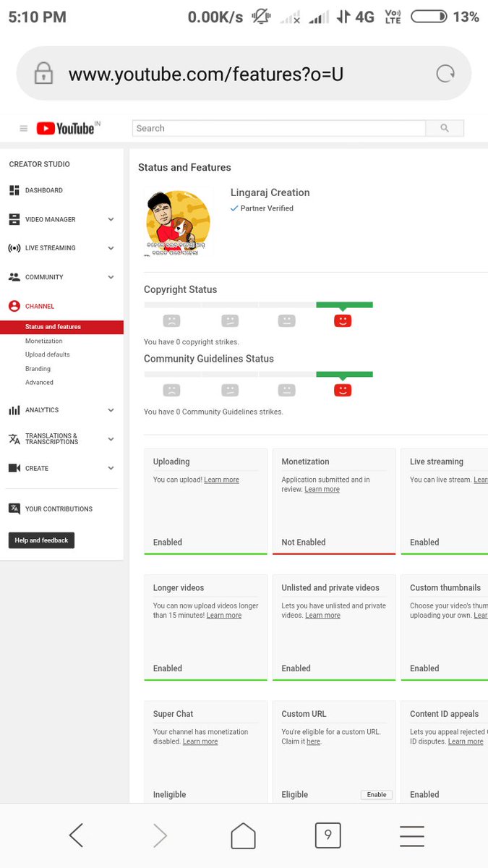The image size is (488, 868).
Task: Tap the padlock icon in address bar
Action: pyautogui.click(x=43, y=73)
